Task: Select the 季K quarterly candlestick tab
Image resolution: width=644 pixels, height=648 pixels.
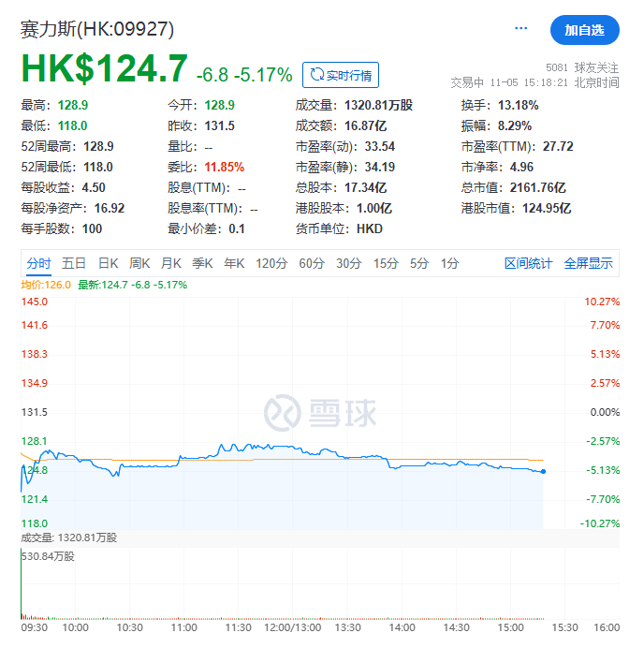Action: click(x=202, y=264)
